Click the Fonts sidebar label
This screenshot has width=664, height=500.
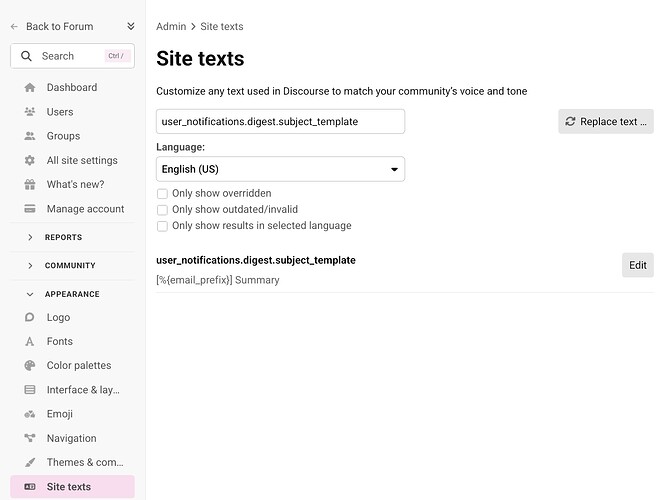[60, 341]
